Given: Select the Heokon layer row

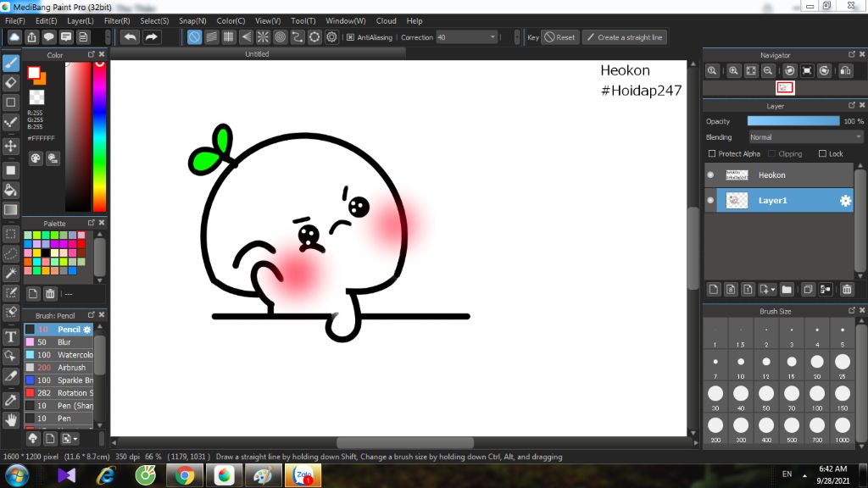Looking at the screenshot, I should click(780, 175).
